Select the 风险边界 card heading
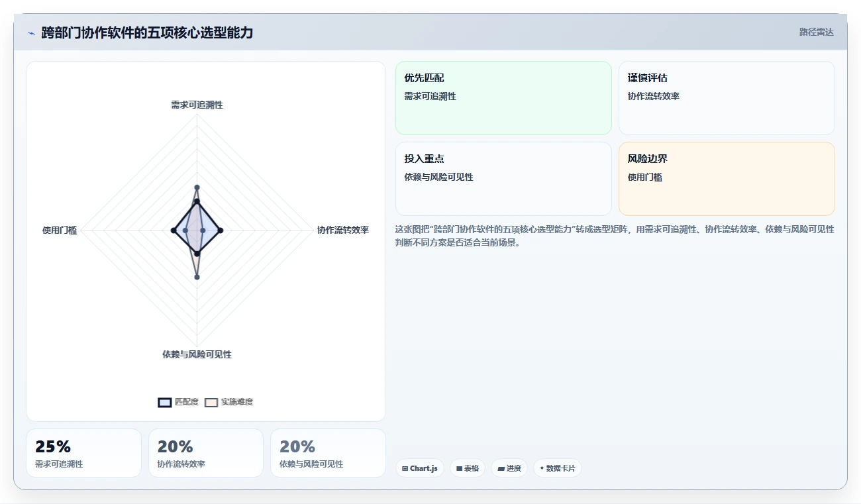 (x=647, y=159)
